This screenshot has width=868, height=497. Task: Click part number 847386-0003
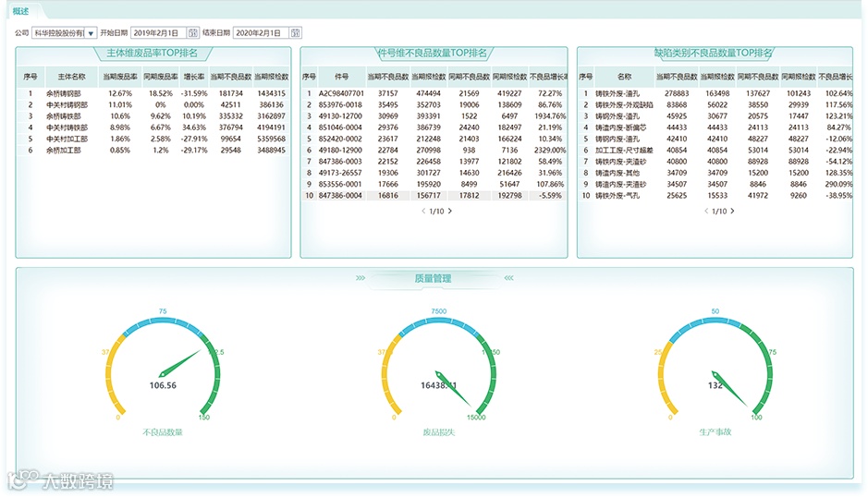pos(340,162)
